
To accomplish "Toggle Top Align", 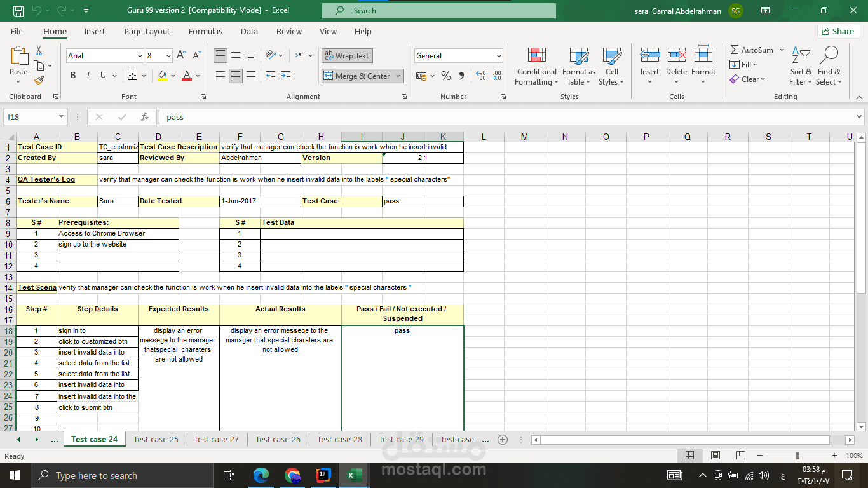I will (x=220, y=55).
